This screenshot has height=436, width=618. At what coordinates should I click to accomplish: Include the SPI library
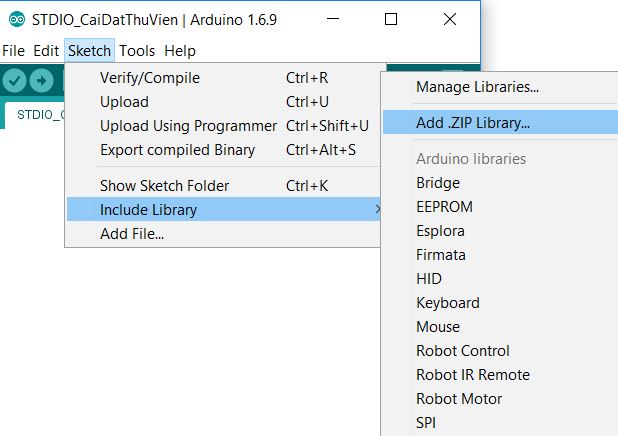click(501, 423)
